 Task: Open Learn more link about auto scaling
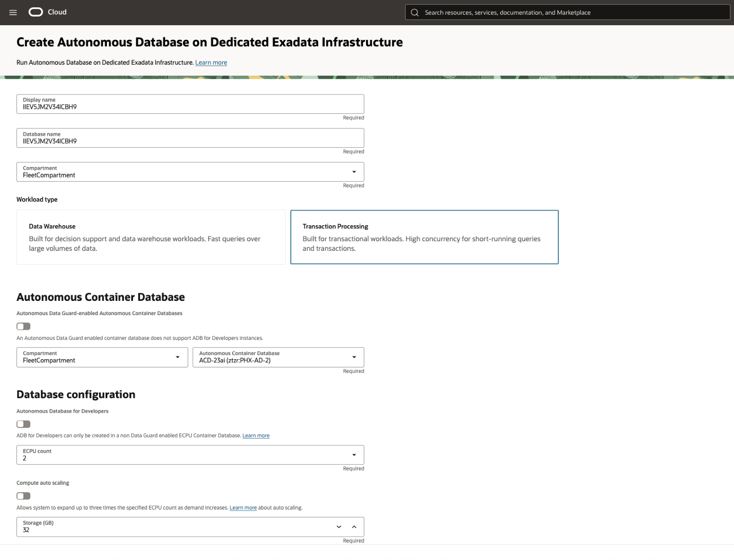[x=243, y=508]
